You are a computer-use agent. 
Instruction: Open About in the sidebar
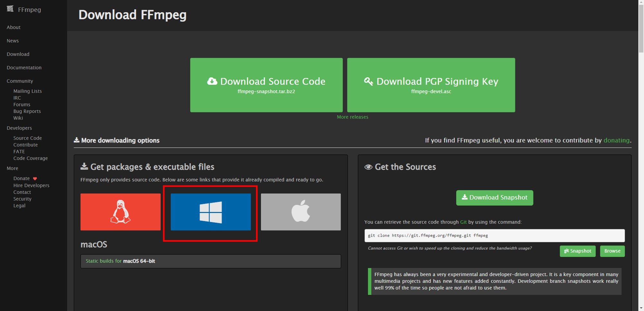click(x=14, y=27)
